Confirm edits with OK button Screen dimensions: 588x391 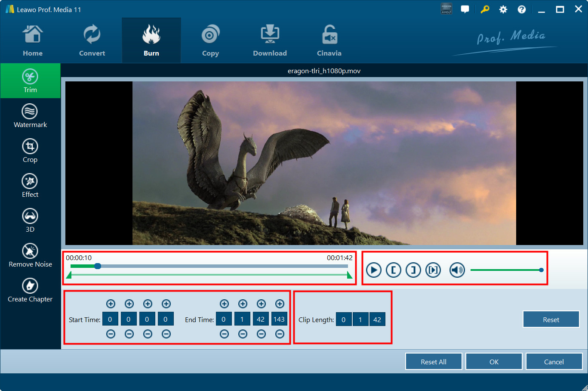point(494,362)
